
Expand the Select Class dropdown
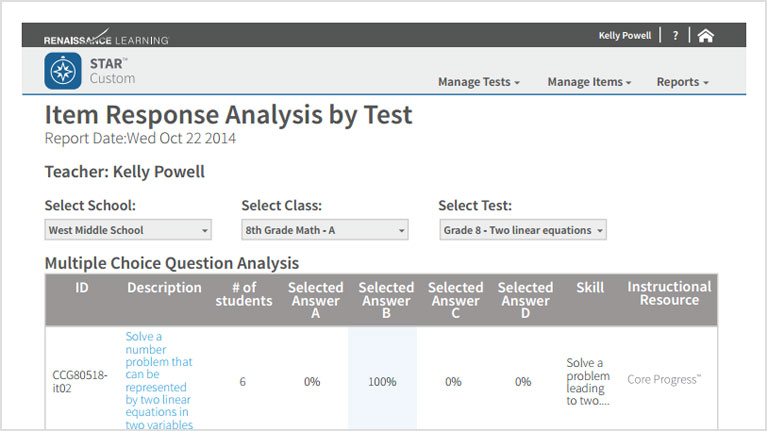pos(325,230)
